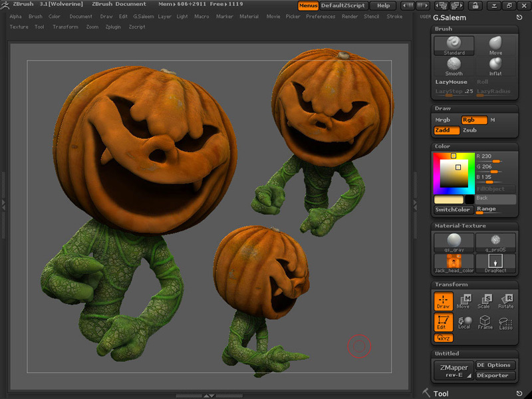Select the DragRect stroke icon

[x=495, y=263]
